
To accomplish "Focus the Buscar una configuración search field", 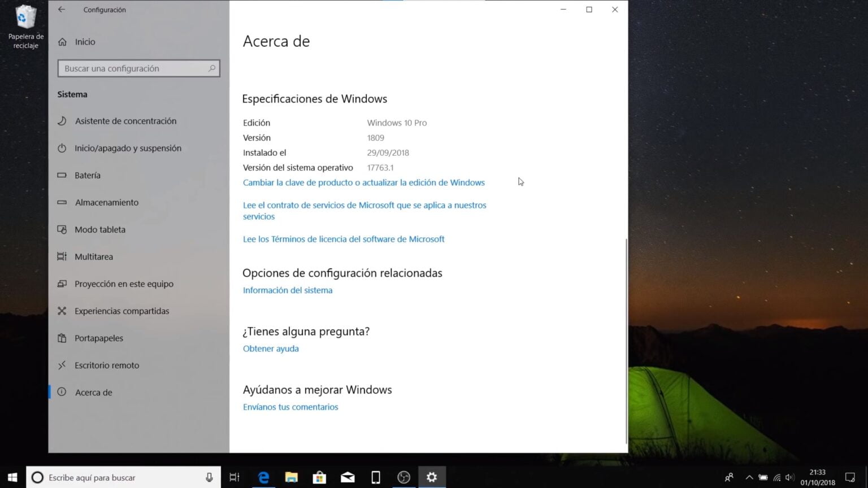I will click(138, 68).
